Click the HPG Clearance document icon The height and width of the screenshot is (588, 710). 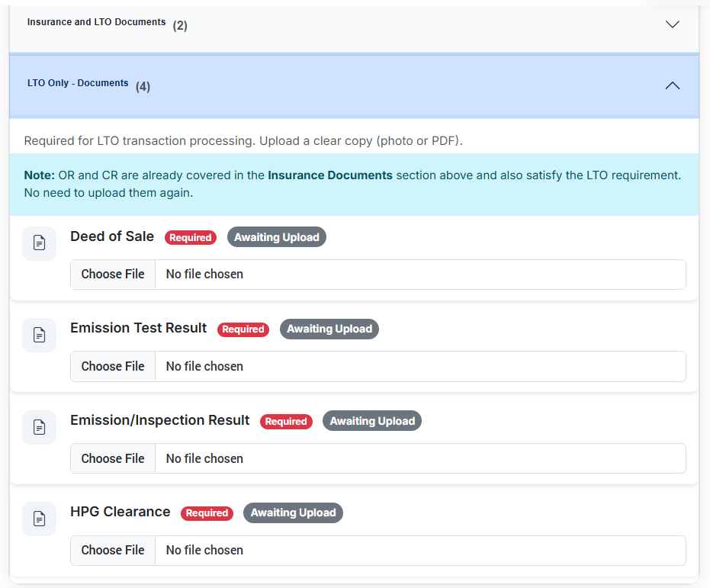tap(39, 519)
